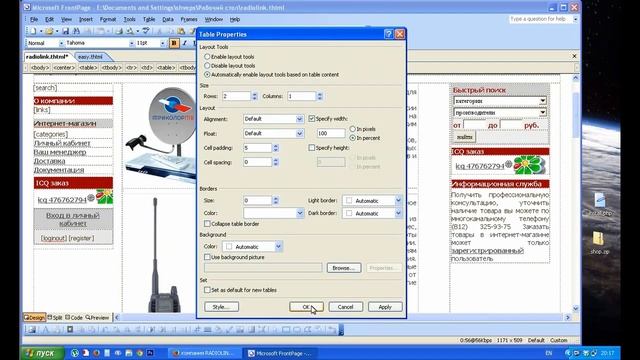Switch to the Preview view tab
This screenshot has width=640, height=360.
97,317
